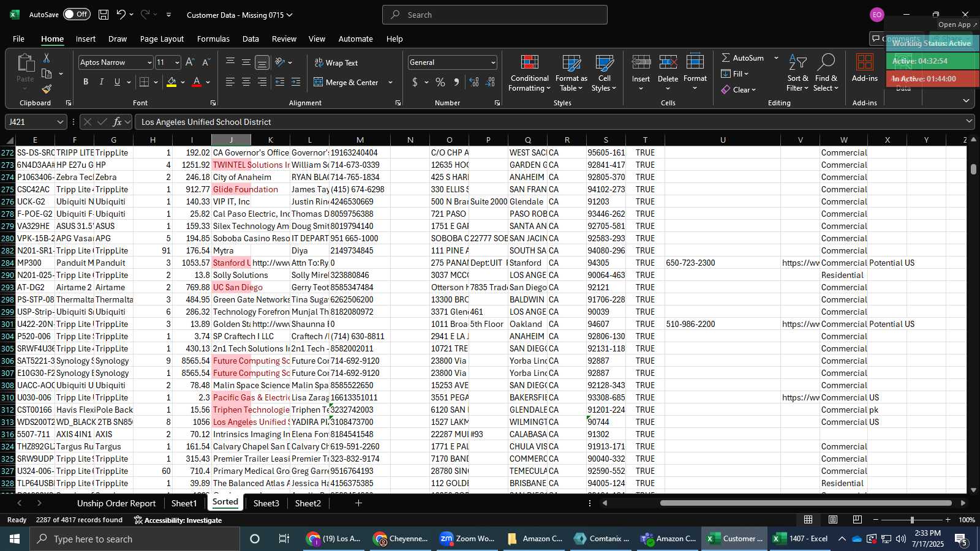The image size is (980, 551).
Task: Apply red font color swatch
Action: click(197, 82)
